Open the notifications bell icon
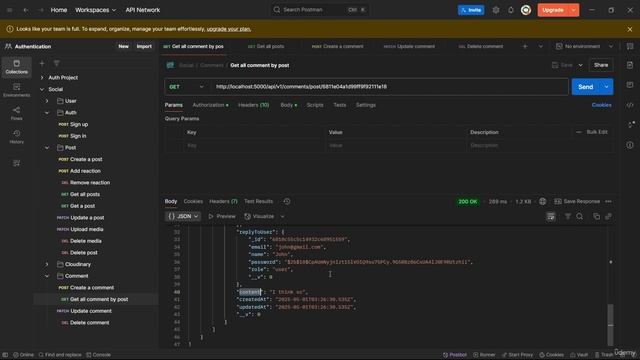640x360 pixels. tap(511, 10)
